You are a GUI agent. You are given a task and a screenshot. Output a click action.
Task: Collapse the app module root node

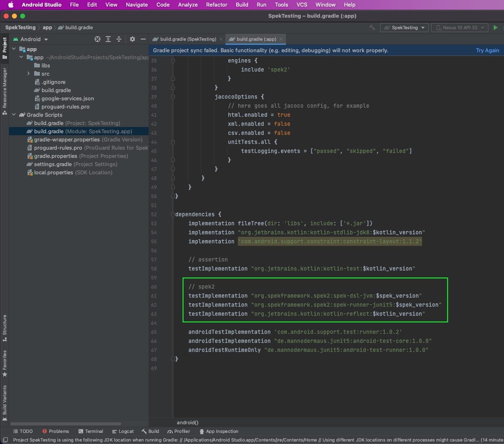14,49
